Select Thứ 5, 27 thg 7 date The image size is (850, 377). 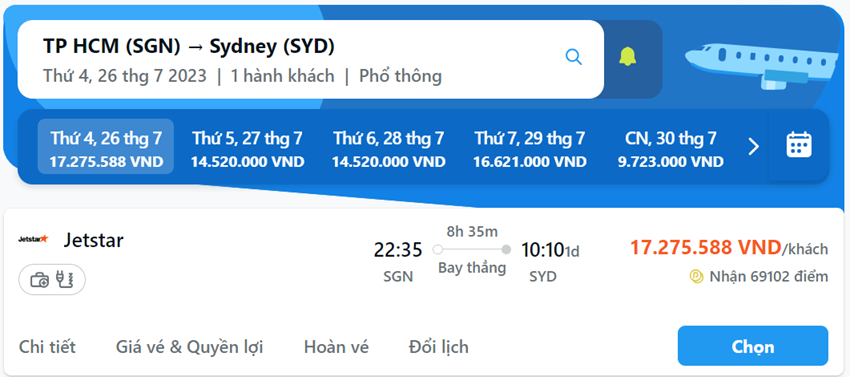[248, 146]
